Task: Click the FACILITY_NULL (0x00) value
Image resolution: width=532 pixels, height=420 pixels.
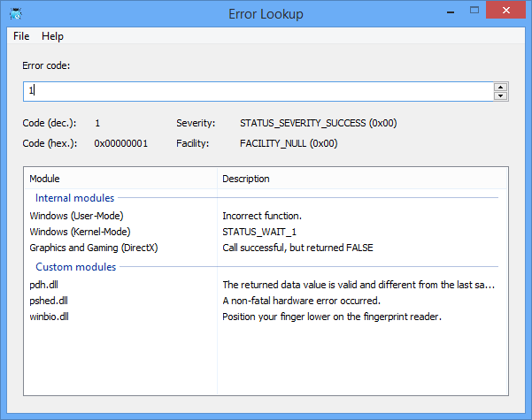Action: [x=289, y=143]
